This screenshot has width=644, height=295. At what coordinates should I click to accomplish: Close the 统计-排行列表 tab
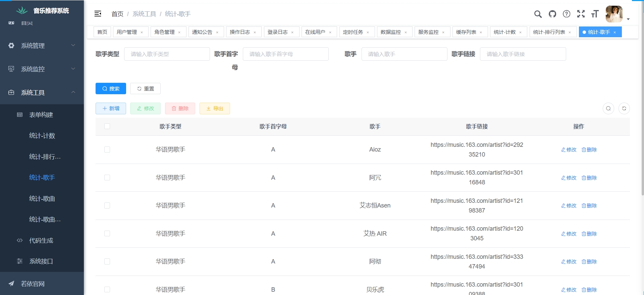[x=570, y=33]
